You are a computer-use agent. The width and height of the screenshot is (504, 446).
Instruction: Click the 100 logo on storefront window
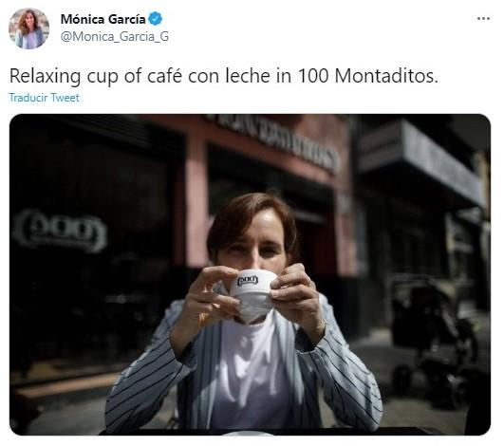pyautogui.click(x=61, y=231)
